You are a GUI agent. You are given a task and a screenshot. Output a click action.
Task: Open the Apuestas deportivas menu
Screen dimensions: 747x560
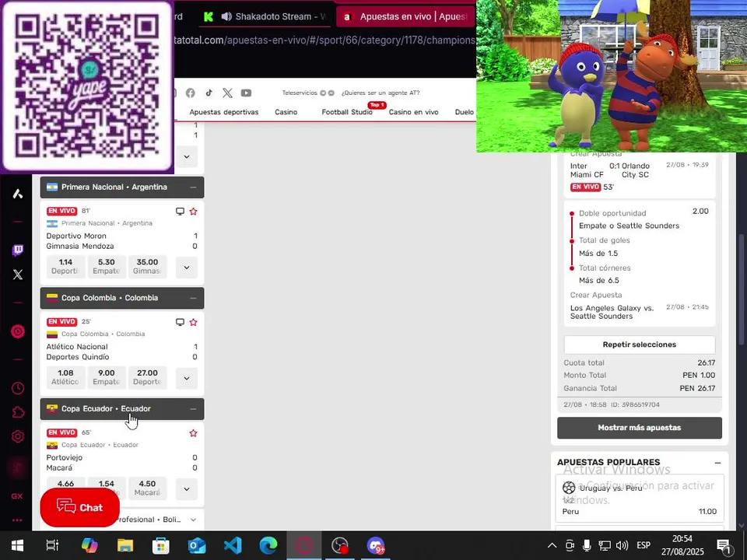coord(224,112)
